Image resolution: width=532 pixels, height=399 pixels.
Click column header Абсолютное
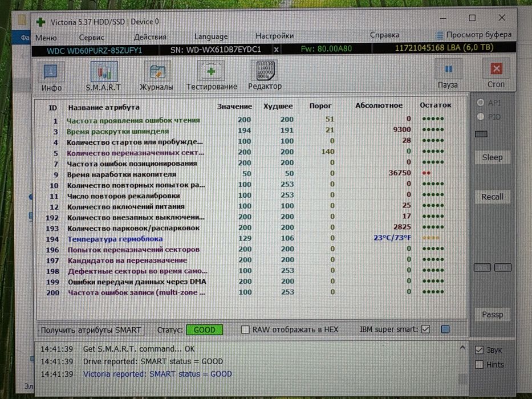click(379, 105)
